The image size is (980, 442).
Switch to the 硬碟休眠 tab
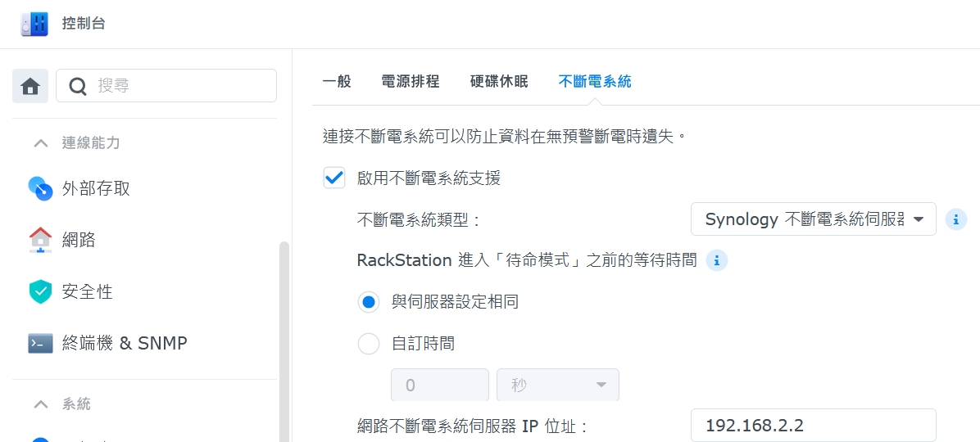[499, 81]
